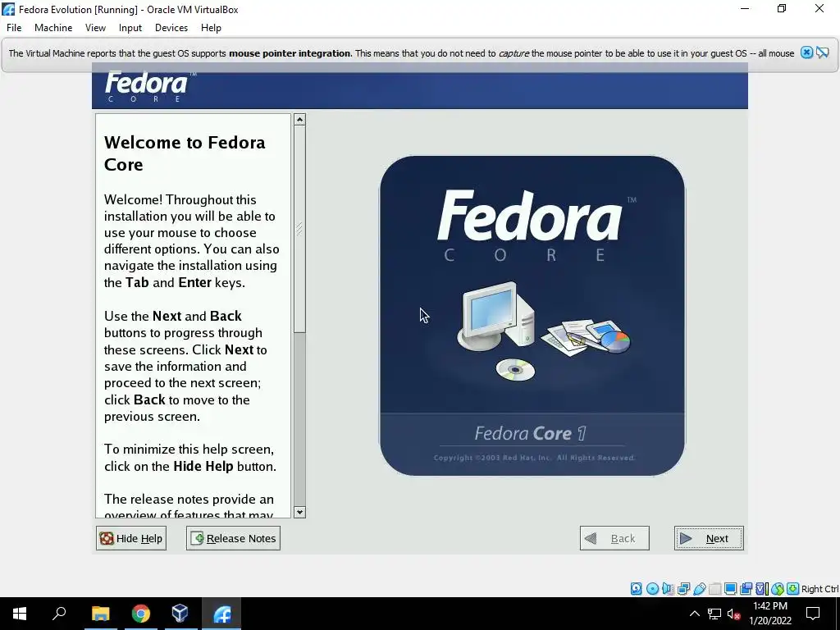Open the File menu
Image resolution: width=840 pixels, height=630 pixels.
(14, 28)
